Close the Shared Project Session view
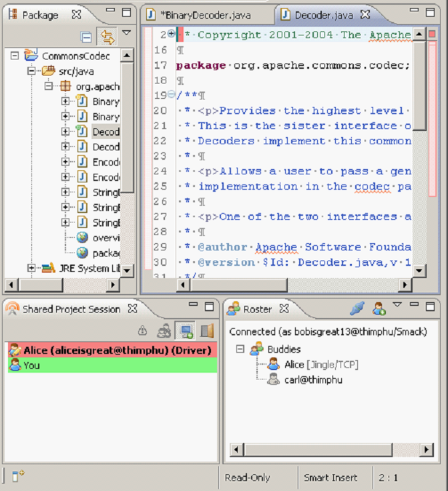This screenshot has height=491, width=448. 132,309
